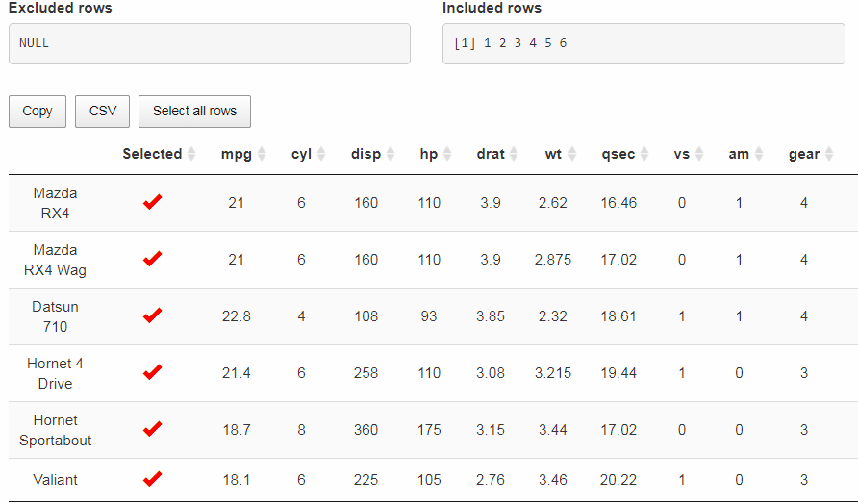Click vs column sort arrows

point(699,154)
